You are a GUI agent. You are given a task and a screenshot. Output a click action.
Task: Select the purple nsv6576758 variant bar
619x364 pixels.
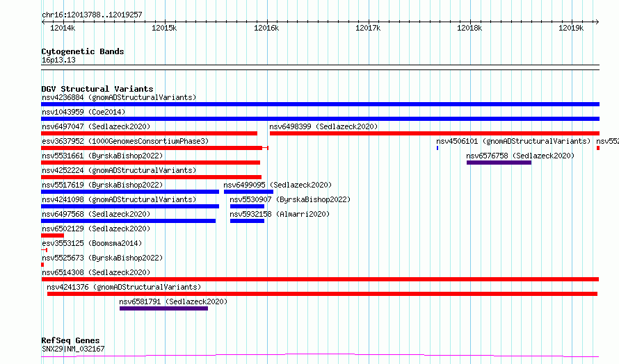(x=499, y=163)
